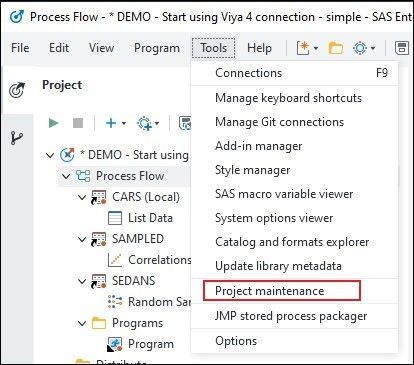Screen dimensions: 414x365
Task: Collapse the Process Flow node chevron
Action: pyautogui.click(x=66, y=176)
